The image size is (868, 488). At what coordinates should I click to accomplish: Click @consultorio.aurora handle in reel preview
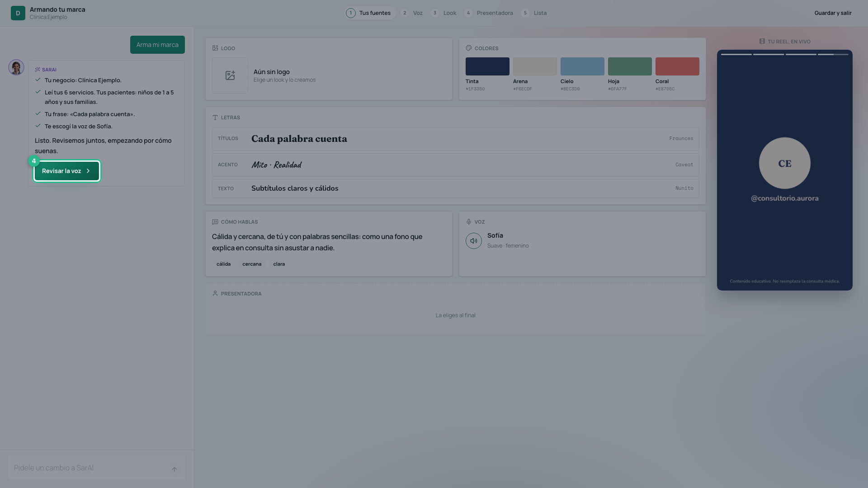pyautogui.click(x=785, y=198)
